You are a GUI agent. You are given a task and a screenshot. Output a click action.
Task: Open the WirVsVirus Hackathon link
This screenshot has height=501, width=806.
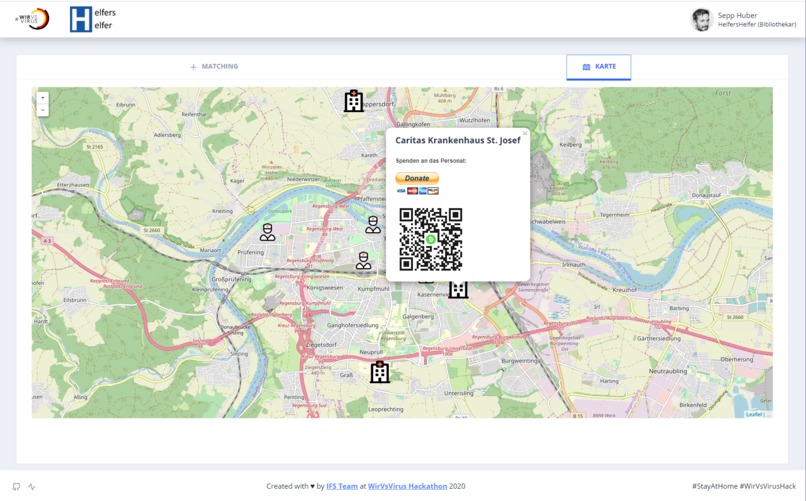[x=408, y=486]
